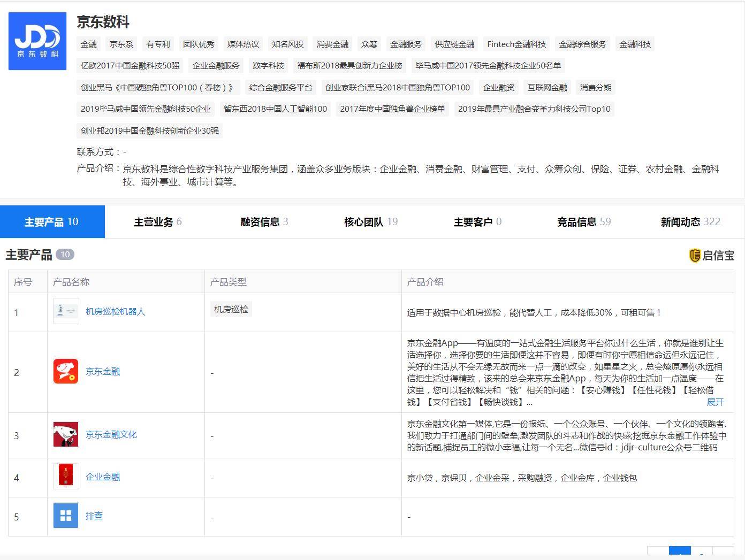Click the 金融服务 tag
Screen dimensions: 745x560
tap(406, 44)
